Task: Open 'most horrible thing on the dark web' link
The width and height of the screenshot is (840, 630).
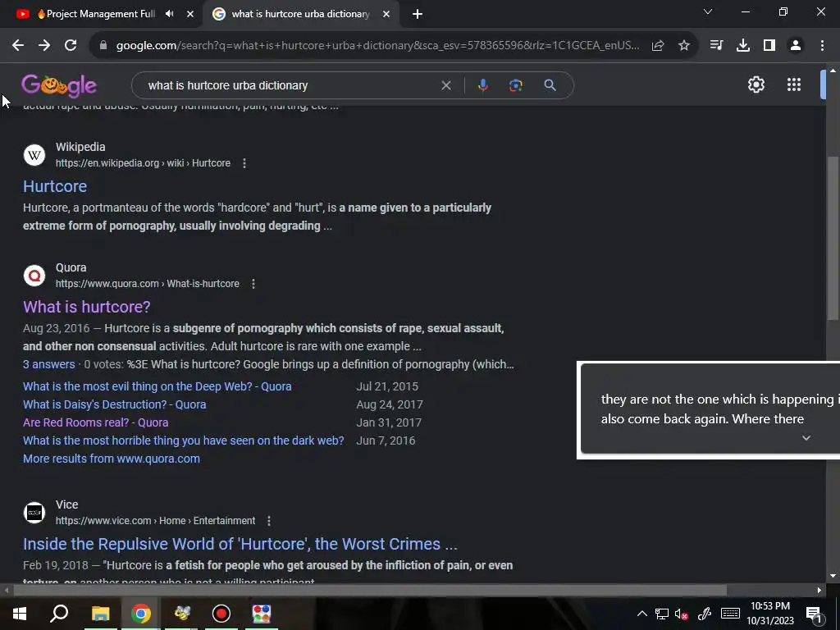Action: (x=183, y=441)
